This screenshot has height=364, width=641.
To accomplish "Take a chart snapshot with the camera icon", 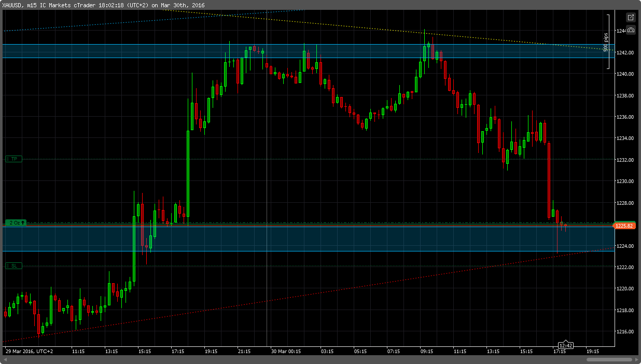I will [x=631, y=30].
